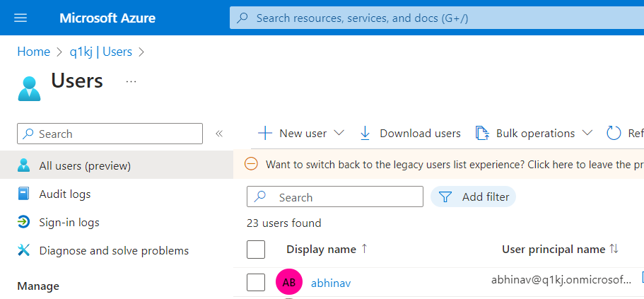
Task: Focus the global Search resources field
Action: (437, 18)
